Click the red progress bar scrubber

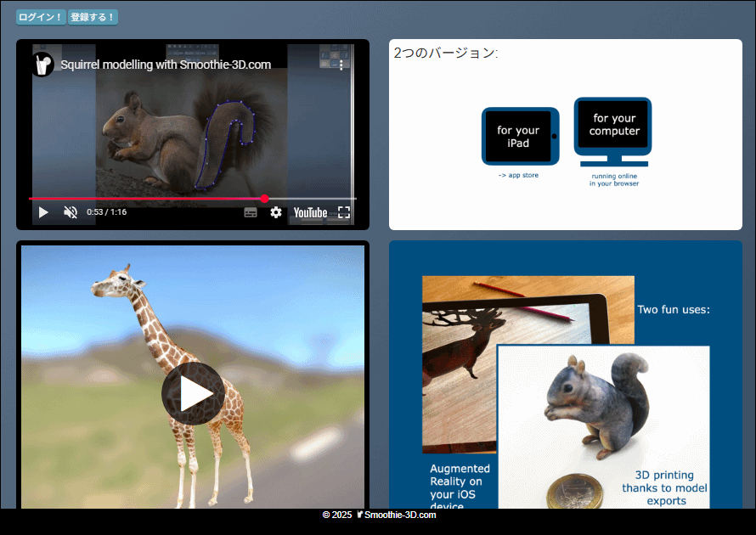tap(264, 199)
